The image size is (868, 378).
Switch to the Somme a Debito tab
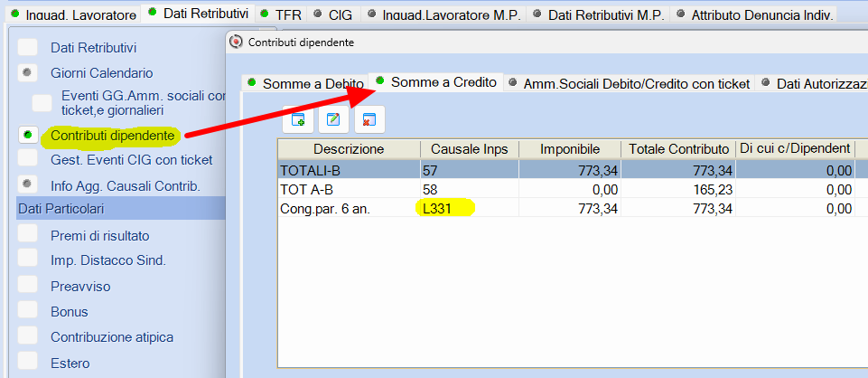coord(305,84)
